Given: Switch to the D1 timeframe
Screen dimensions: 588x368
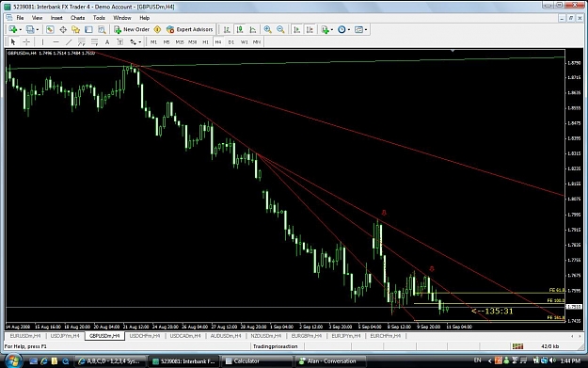Looking at the screenshot, I should 231,42.
